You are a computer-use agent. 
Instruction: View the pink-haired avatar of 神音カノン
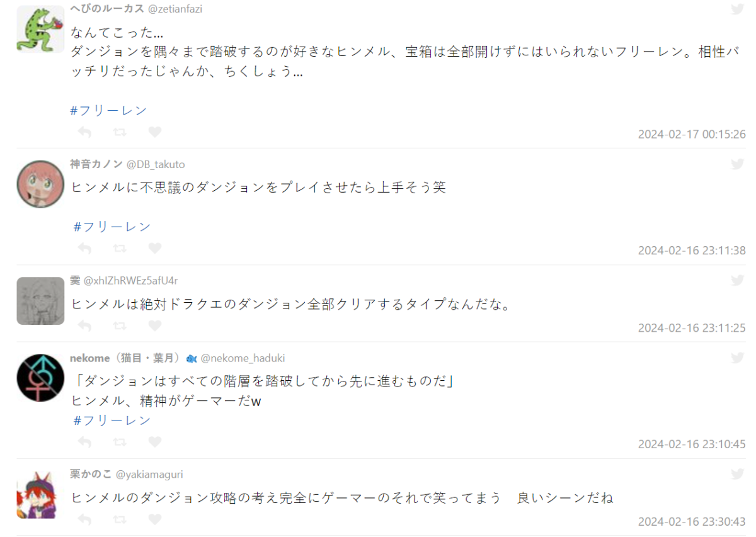coord(40,184)
